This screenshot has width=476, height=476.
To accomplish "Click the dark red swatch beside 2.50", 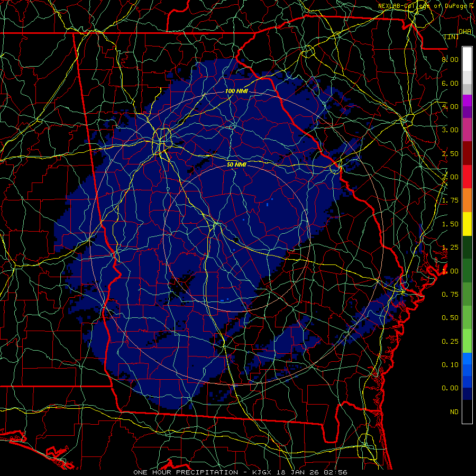I will (x=467, y=153).
